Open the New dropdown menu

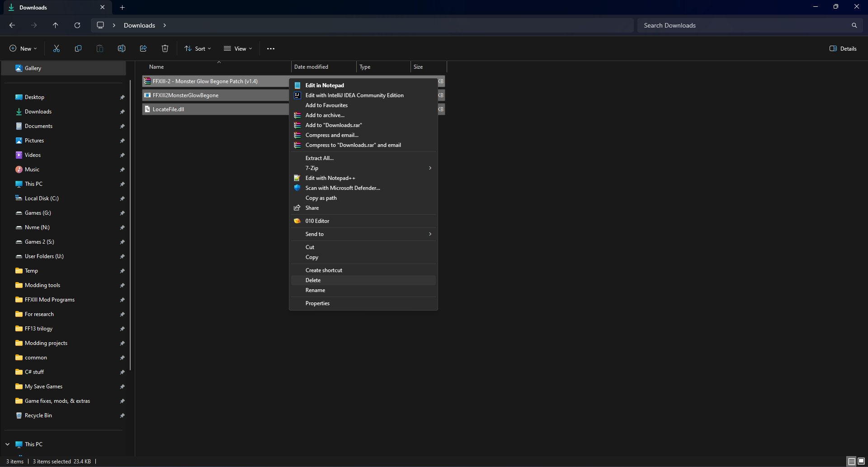pos(23,48)
